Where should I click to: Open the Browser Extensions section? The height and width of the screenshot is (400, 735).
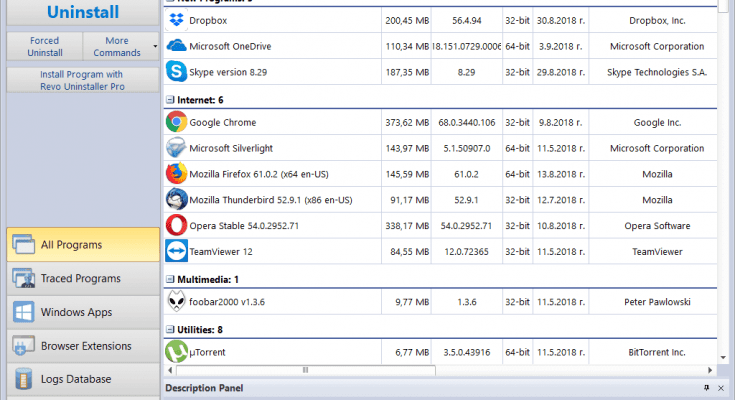pos(82,346)
